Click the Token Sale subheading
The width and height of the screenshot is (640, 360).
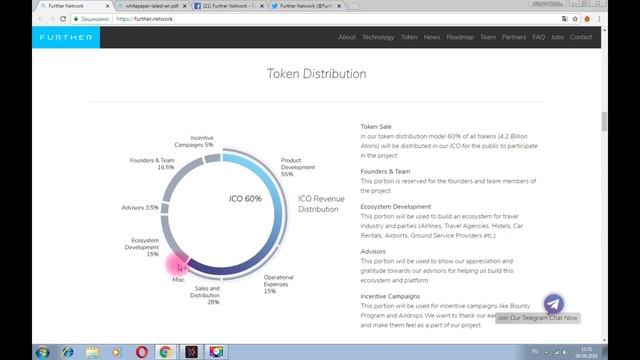pyautogui.click(x=376, y=127)
